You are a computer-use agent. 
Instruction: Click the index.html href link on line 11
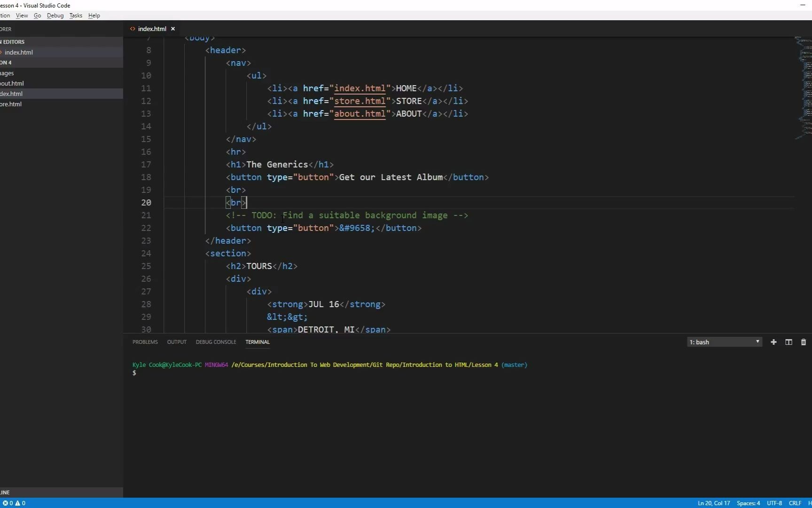pos(359,88)
